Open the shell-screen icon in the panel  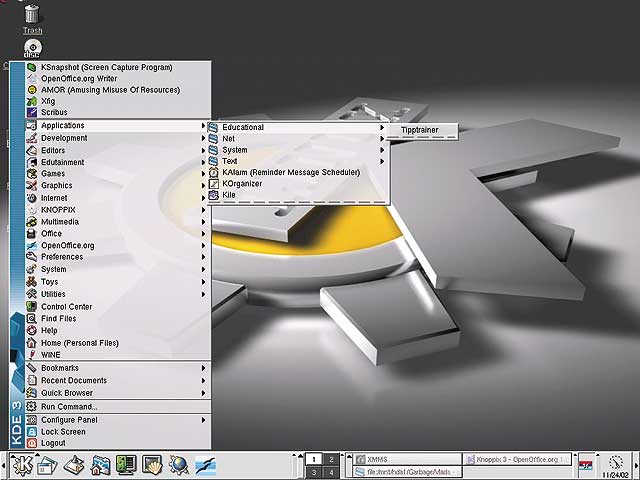coord(152,465)
